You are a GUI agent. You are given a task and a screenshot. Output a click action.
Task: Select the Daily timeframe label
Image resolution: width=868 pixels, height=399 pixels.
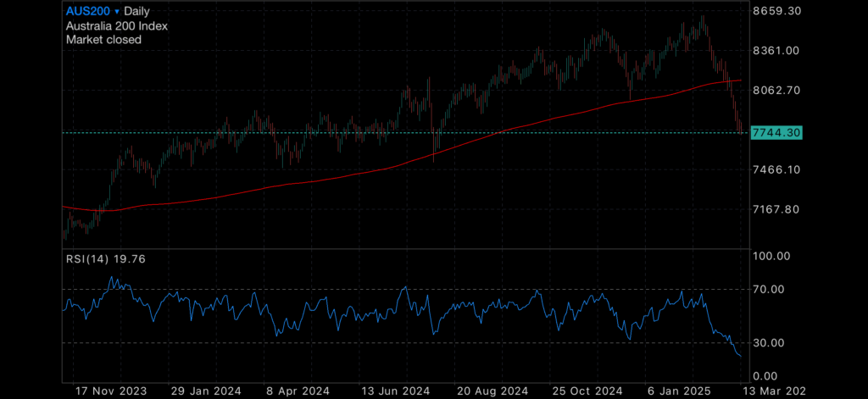pyautogui.click(x=136, y=12)
